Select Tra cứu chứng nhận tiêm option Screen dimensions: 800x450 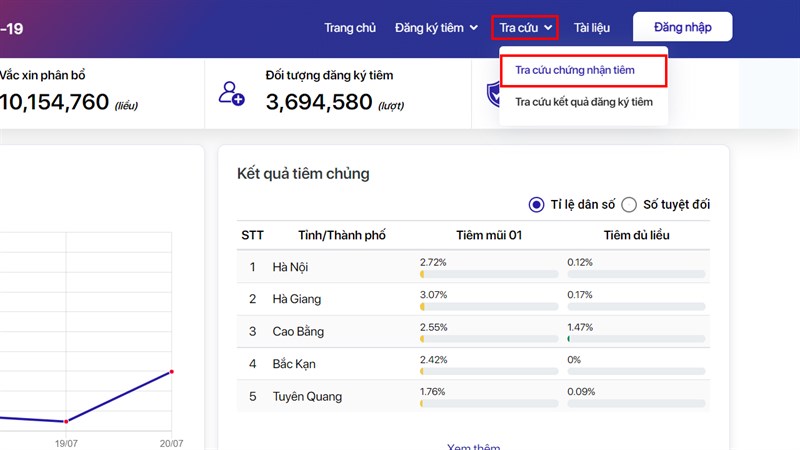click(x=583, y=70)
